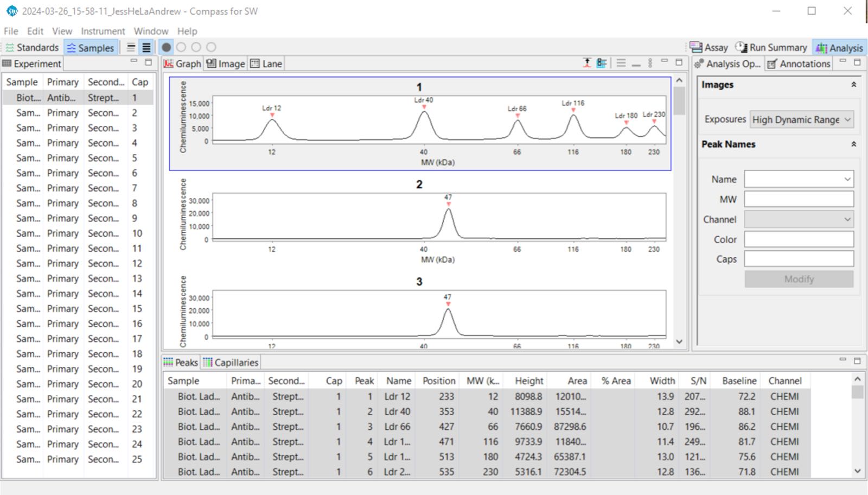Minimize the Peaks panel
This screenshot has width=868, height=495.
pyautogui.click(x=843, y=360)
